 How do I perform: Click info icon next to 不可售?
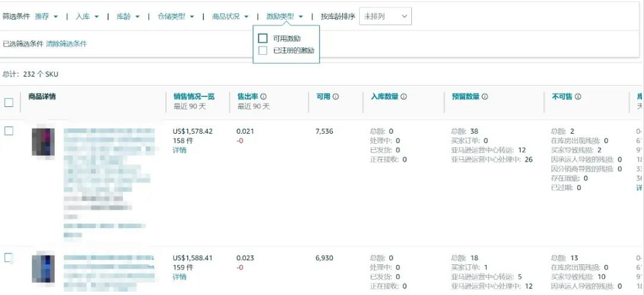tap(578, 97)
